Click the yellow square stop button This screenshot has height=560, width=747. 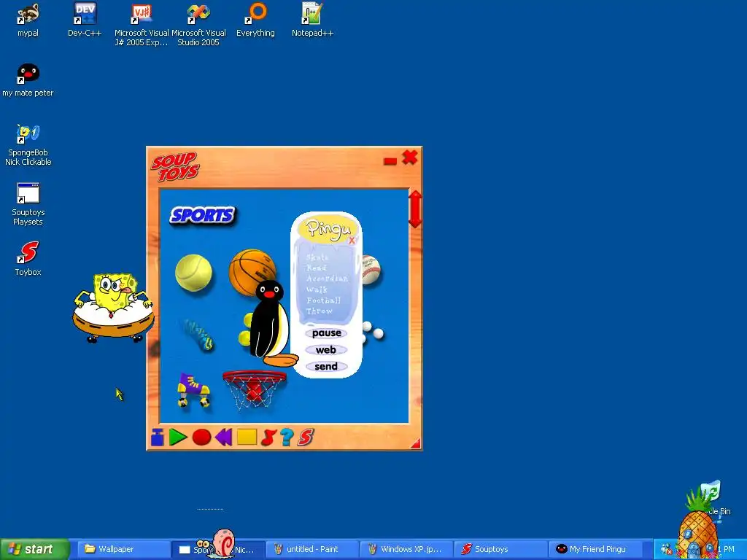[247, 437]
